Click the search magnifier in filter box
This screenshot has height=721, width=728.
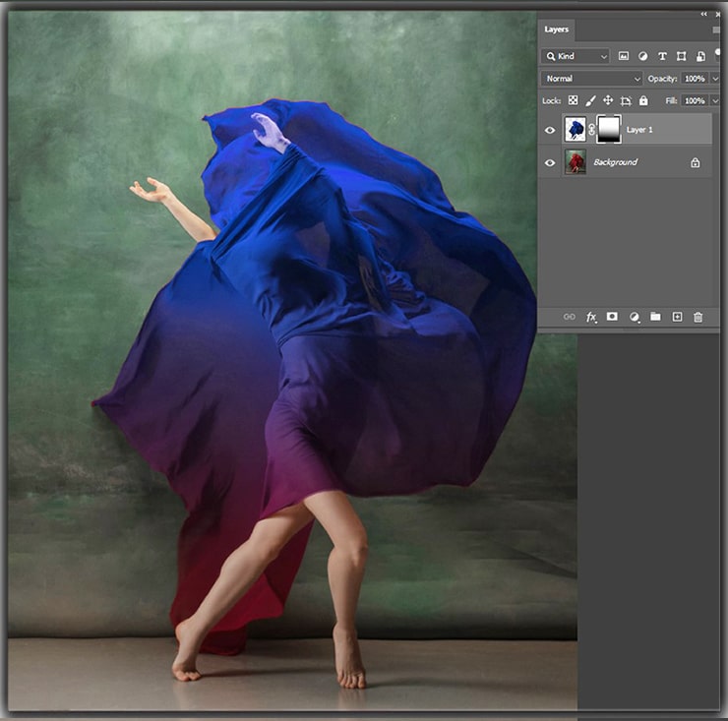click(x=551, y=56)
